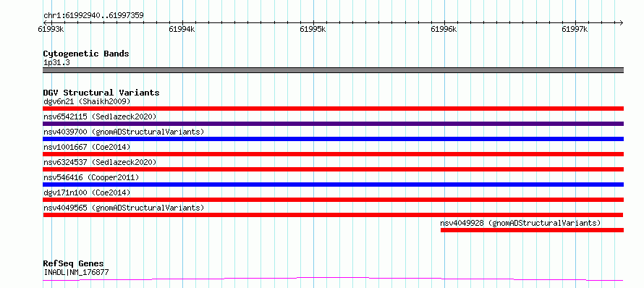This screenshot has height=288, width=644.
Task: Open the INADL|NM_176877 gene label
Action: pos(76,272)
